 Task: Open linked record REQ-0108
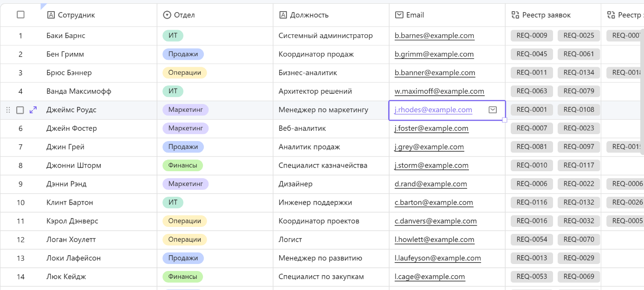579,110
